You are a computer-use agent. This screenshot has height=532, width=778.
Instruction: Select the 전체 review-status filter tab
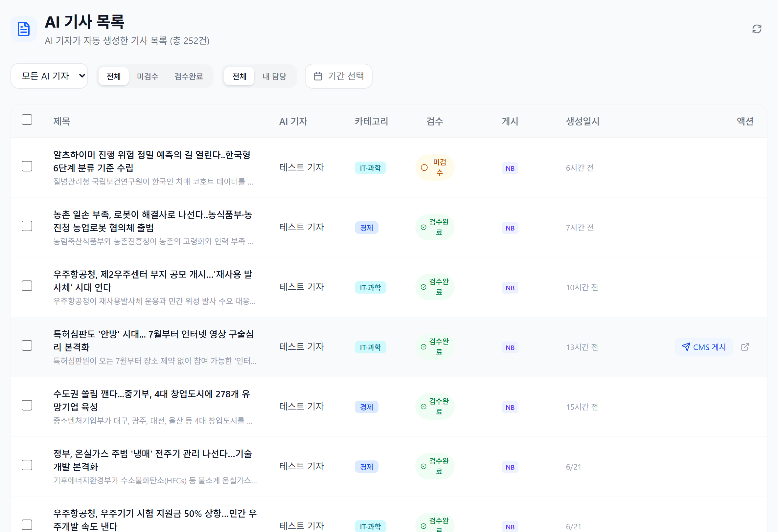tap(113, 76)
